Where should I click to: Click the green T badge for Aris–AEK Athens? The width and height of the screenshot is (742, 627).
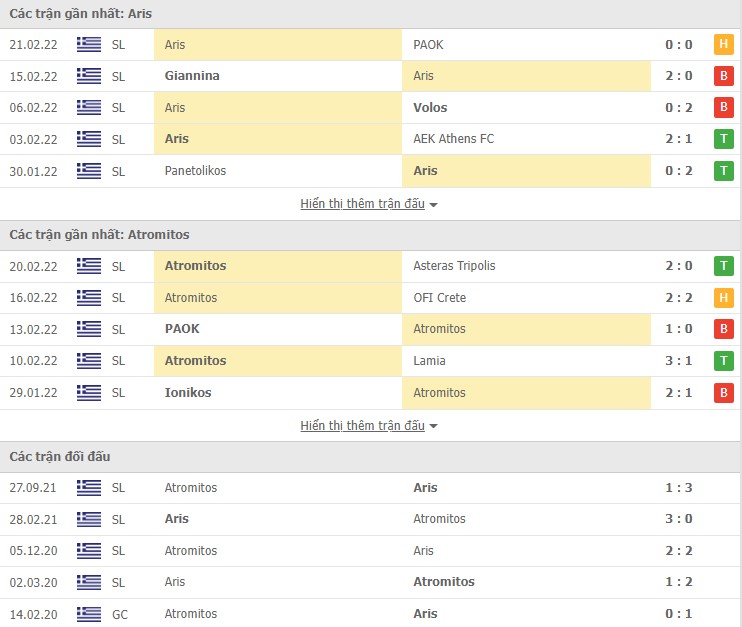(723, 139)
